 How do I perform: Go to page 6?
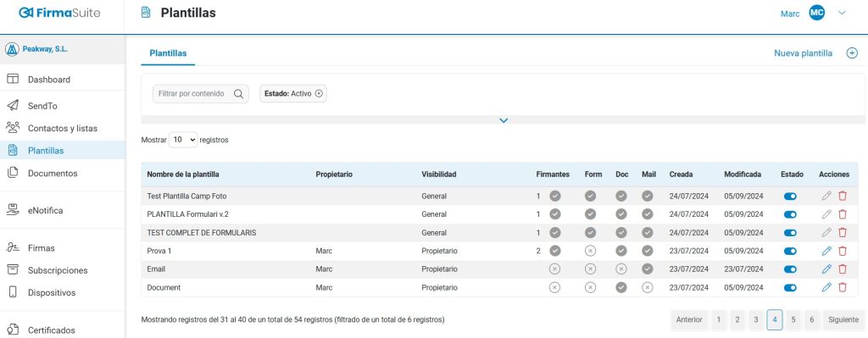pyautogui.click(x=811, y=319)
